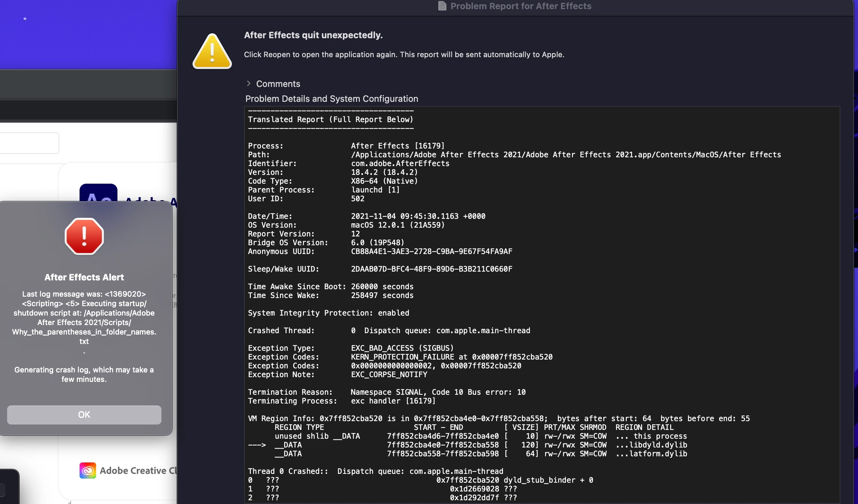
Task: Click the Translated Report header line
Action: click(330, 119)
